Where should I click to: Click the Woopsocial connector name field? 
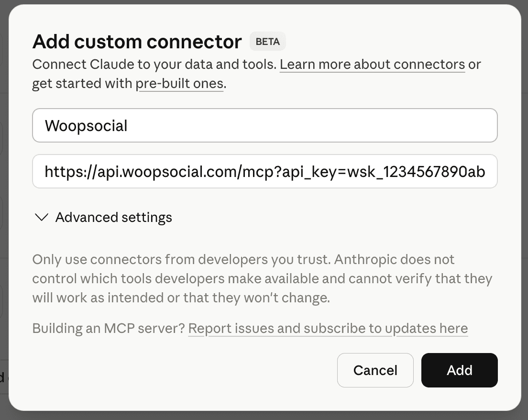[x=264, y=125]
